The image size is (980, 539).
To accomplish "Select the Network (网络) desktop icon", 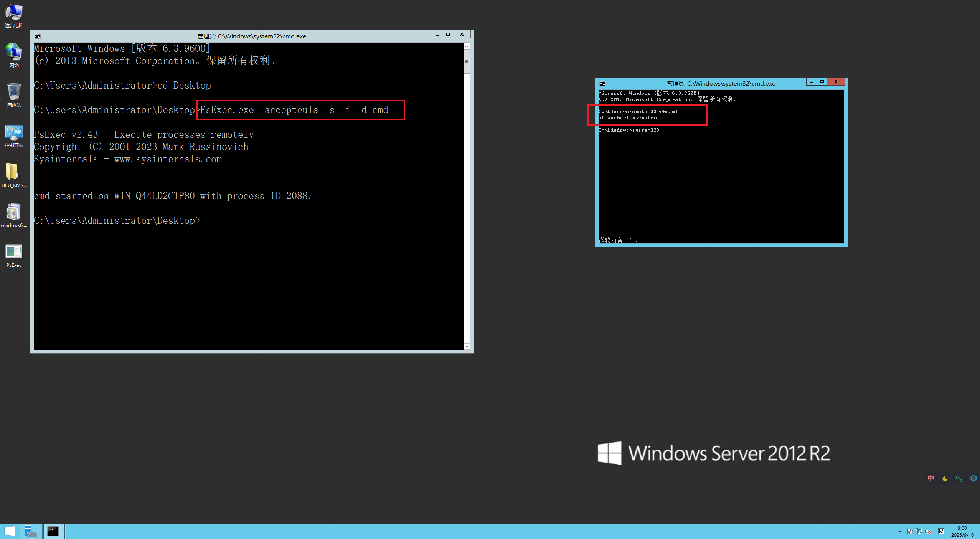I will tap(14, 52).
